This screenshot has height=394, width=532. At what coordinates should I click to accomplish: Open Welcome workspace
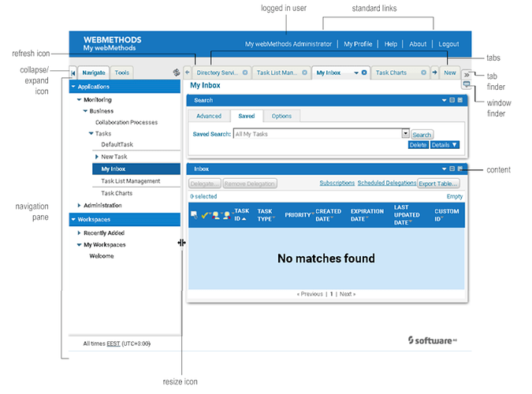coord(102,256)
